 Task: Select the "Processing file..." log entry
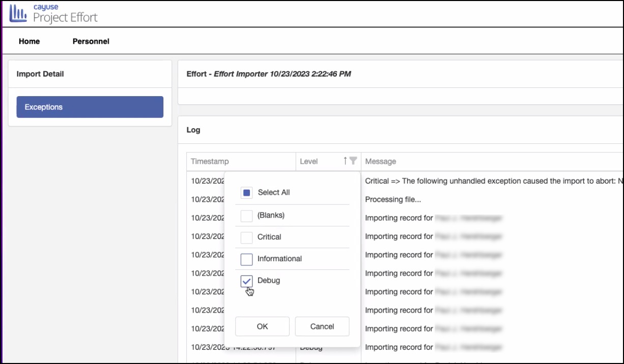393,200
